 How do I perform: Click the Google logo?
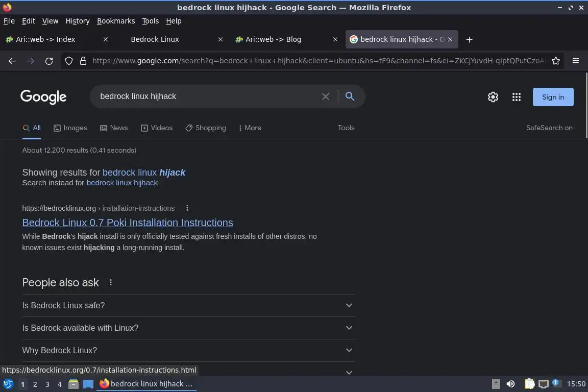43,97
